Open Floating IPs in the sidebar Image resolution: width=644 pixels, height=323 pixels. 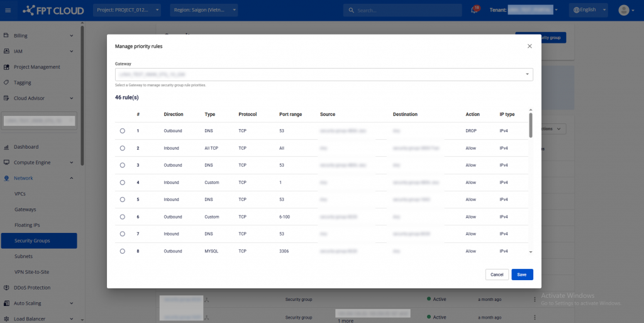[x=27, y=225]
